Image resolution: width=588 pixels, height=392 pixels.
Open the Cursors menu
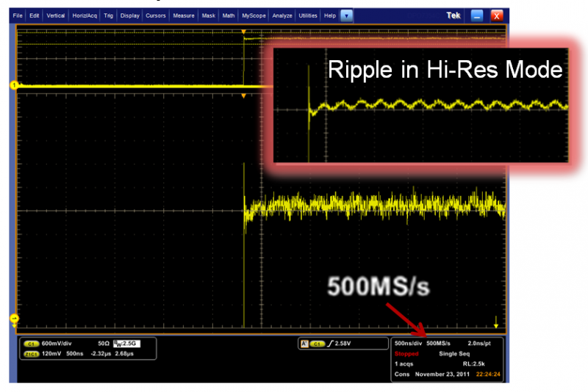(x=156, y=15)
